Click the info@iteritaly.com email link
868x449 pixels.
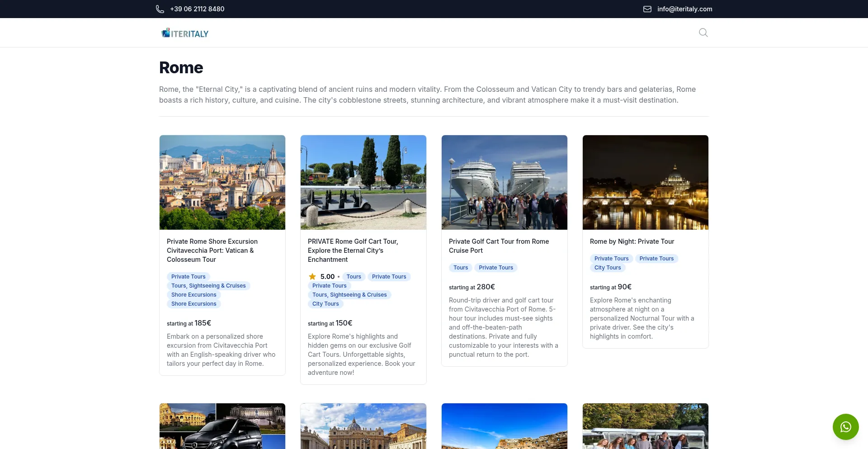[x=684, y=9]
